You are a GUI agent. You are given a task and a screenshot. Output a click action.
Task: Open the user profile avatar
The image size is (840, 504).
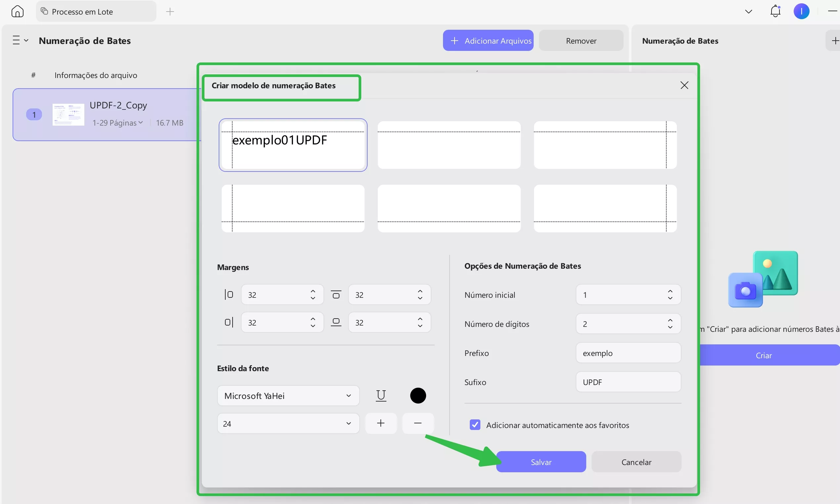coord(801,12)
